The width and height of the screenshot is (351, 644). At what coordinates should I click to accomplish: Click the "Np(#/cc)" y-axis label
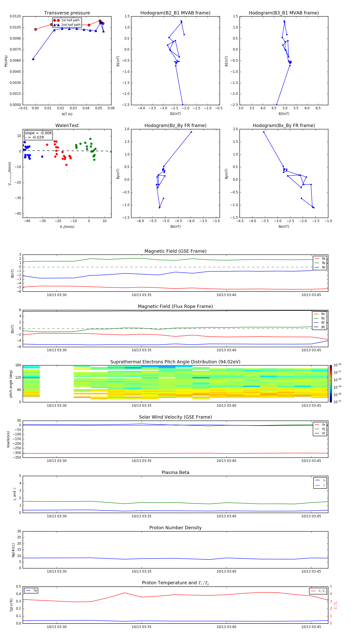13,550
